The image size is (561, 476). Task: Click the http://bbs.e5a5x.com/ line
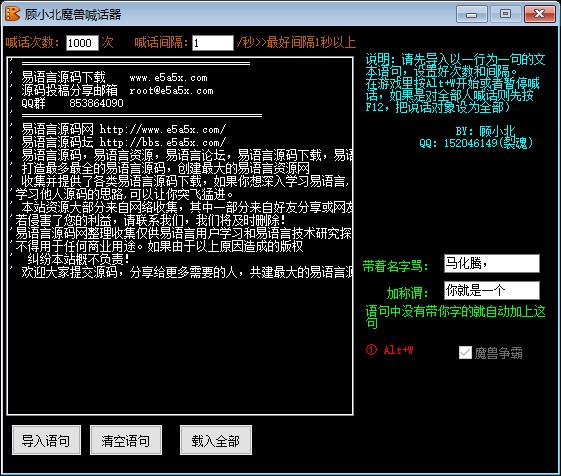click(x=123, y=142)
